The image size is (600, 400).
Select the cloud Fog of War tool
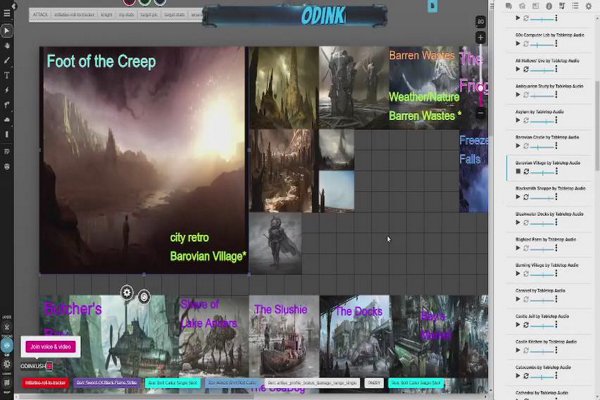[x=7, y=120]
